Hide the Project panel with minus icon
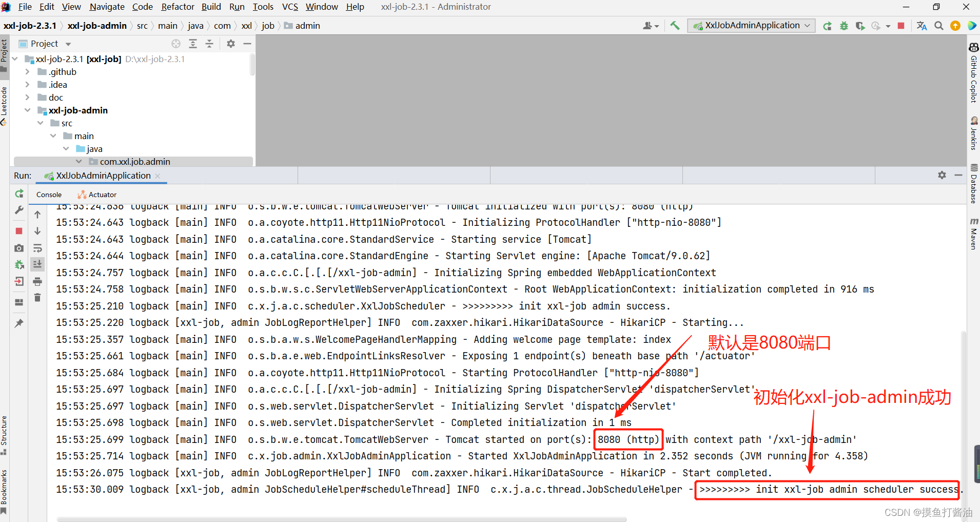 247,44
